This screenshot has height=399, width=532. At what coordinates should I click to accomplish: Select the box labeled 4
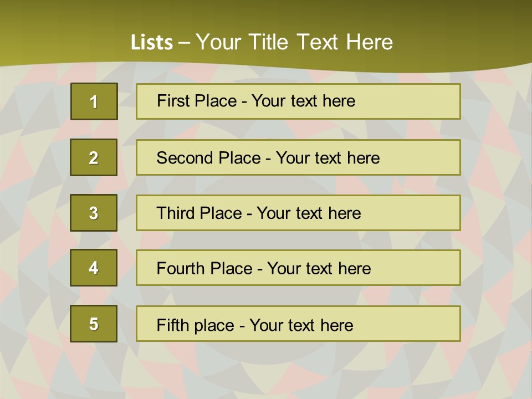pyautogui.click(x=94, y=268)
